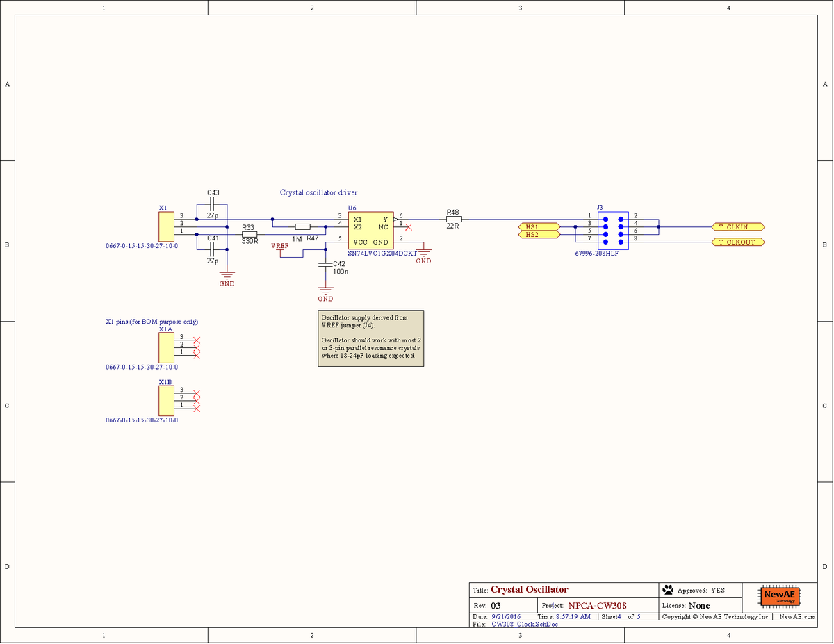The image size is (834, 644).
Task: Select the R48 22R resistor symbol
Action: [x=453, y=218]
